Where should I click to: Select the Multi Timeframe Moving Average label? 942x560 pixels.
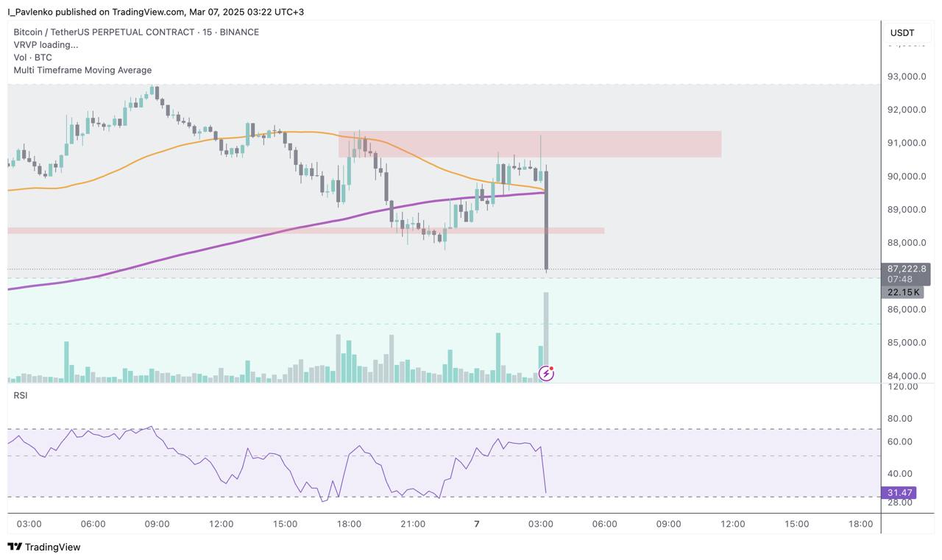[x=82, y=70]
